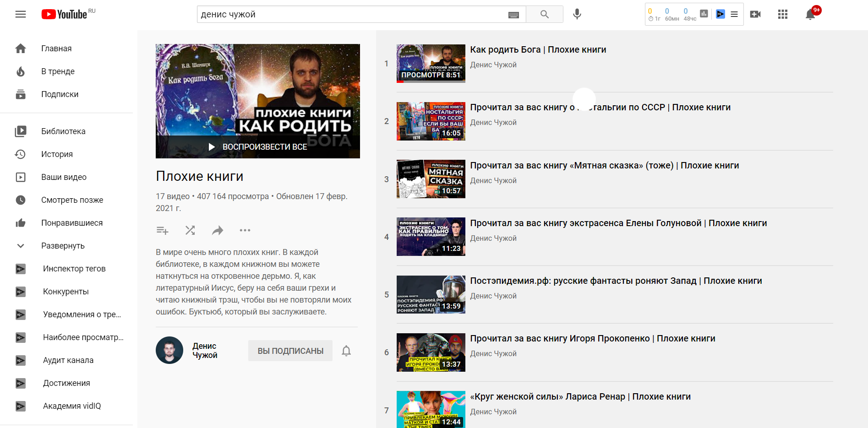Open Наиболее просматр... item
Image resolution: width=868 pixels, height=428 pixels.
(66, 337)
